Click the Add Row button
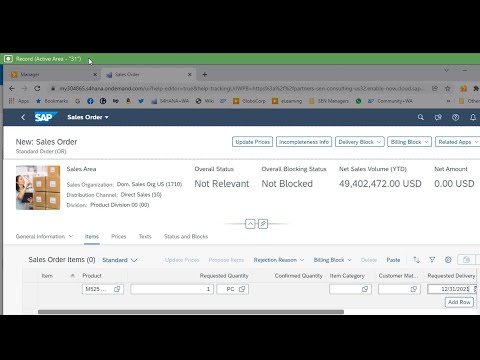The image size is (480, 360). (459, 302)
